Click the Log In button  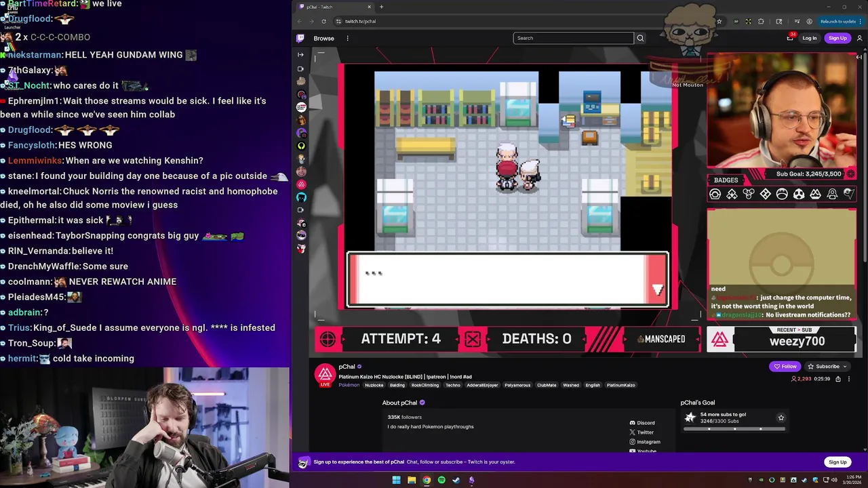(x=810, y=38)
